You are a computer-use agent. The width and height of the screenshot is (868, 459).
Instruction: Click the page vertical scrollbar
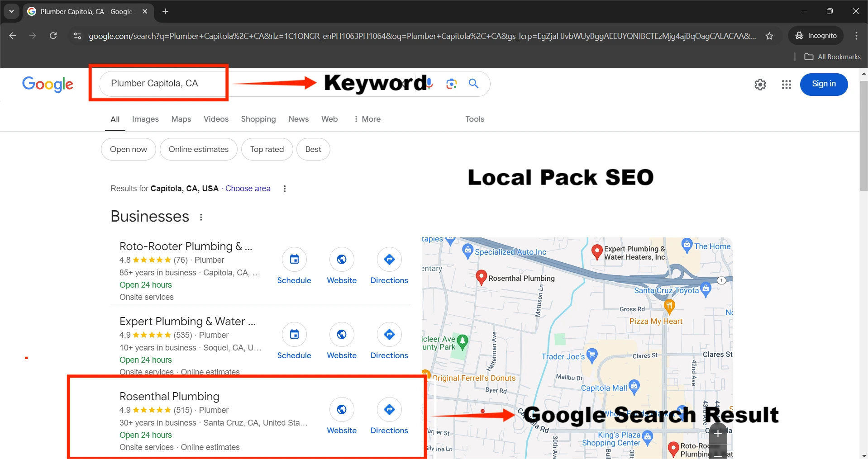click(863, 136)
